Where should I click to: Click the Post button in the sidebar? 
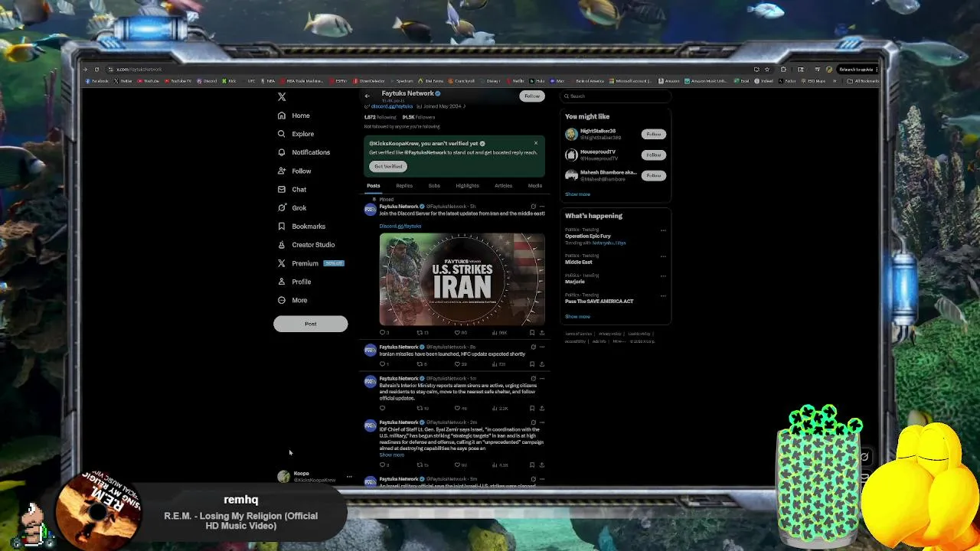[310, 324]
